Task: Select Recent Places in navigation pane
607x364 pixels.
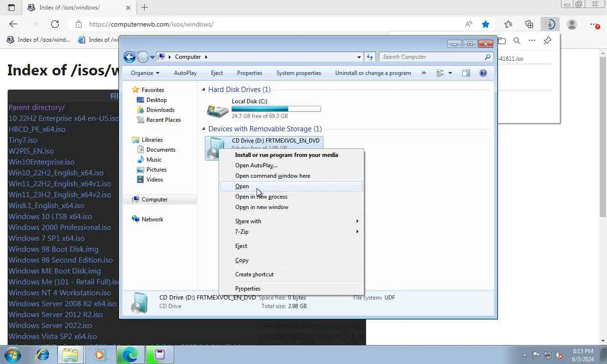Action: tap(164, 120)
